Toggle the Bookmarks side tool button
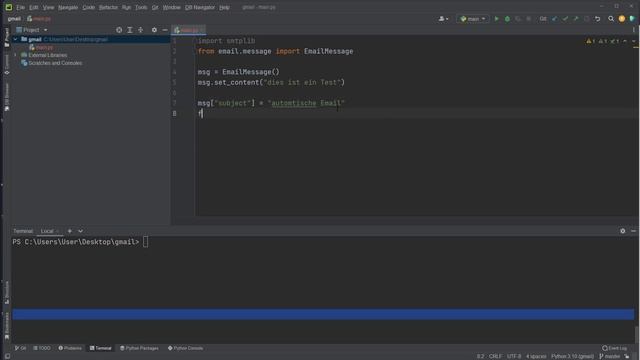Screen dimensions: 640x360 coord(7,326)
